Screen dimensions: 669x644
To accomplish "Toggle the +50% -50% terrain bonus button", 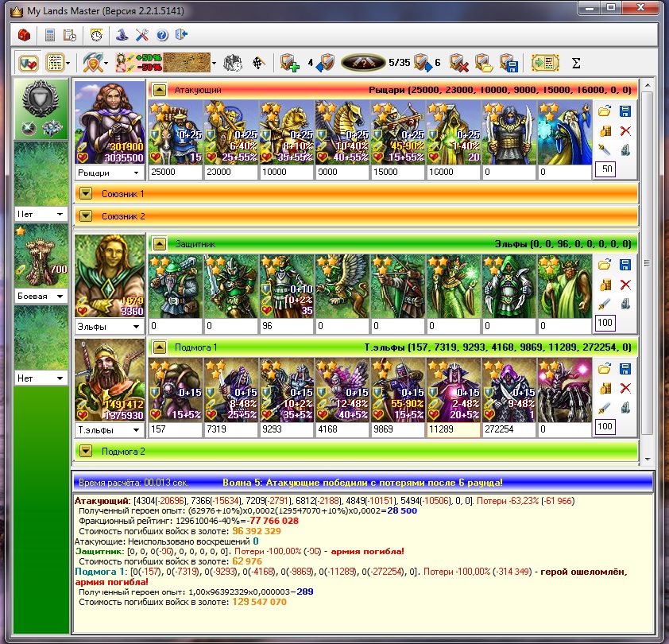I will 138,62.
